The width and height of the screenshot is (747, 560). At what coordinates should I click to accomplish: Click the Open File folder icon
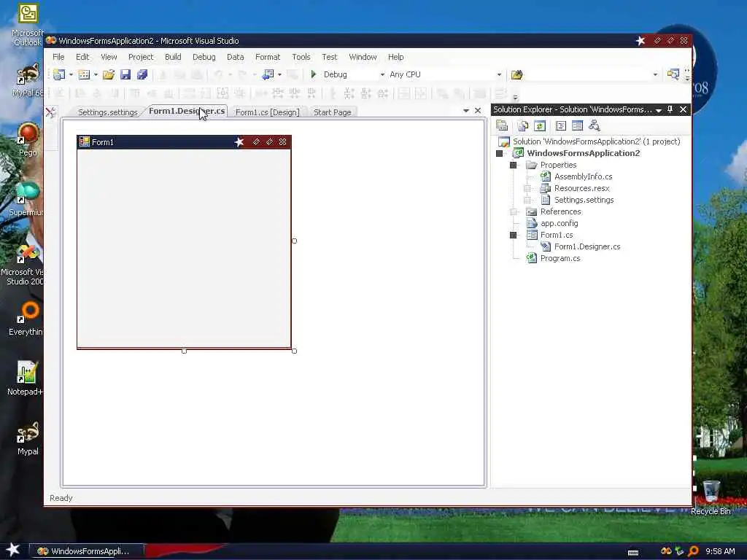click(109, 74)
